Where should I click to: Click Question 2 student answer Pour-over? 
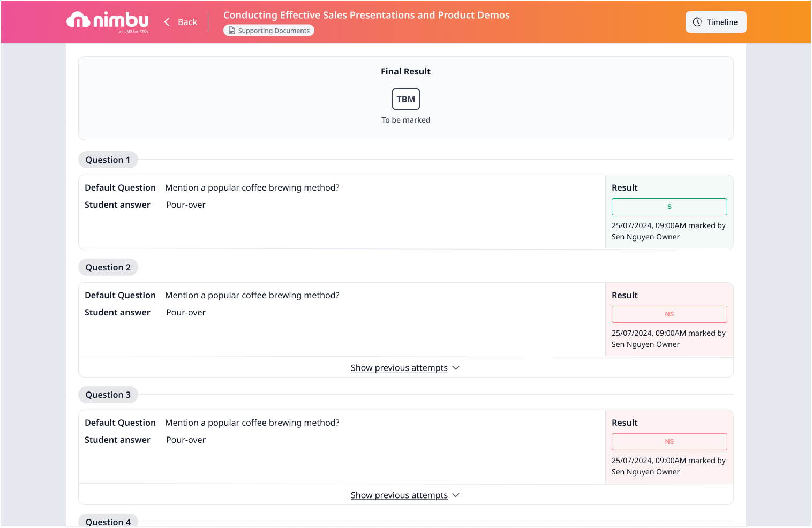point(186,312)
